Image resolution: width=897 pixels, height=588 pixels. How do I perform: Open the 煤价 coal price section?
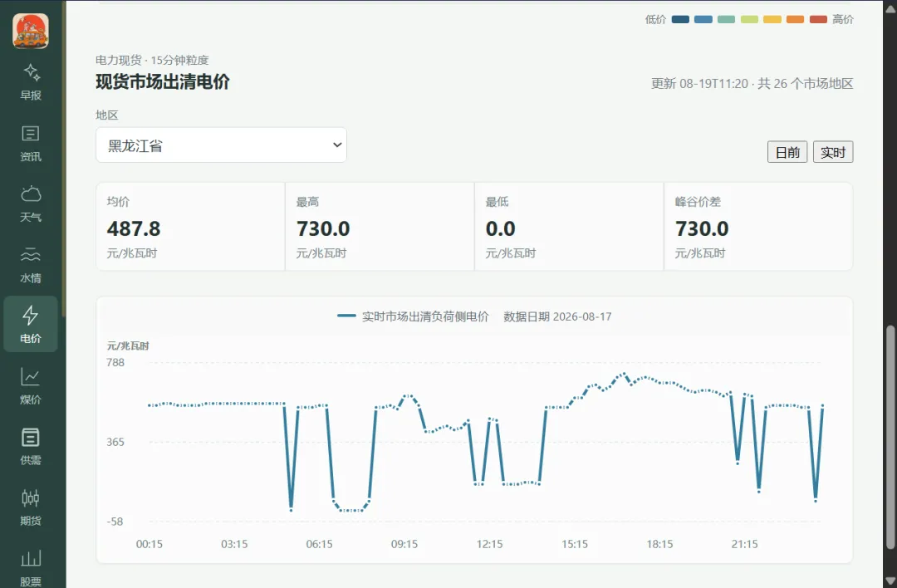(x=31, y=386)
